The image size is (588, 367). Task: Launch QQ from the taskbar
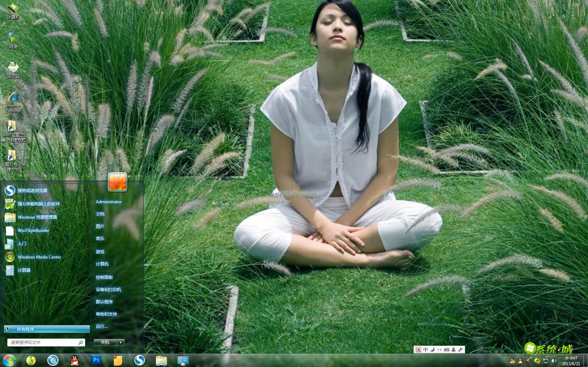(x=75, y=360)
